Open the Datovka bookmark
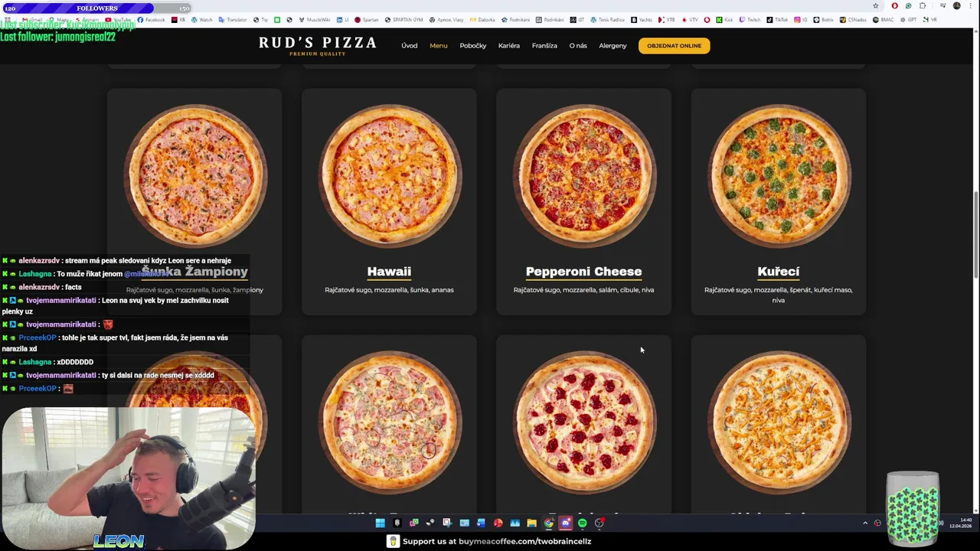Image resolution: width=980 pixels, height=551 pixels. pyautogui.click(x=482, y=20)
